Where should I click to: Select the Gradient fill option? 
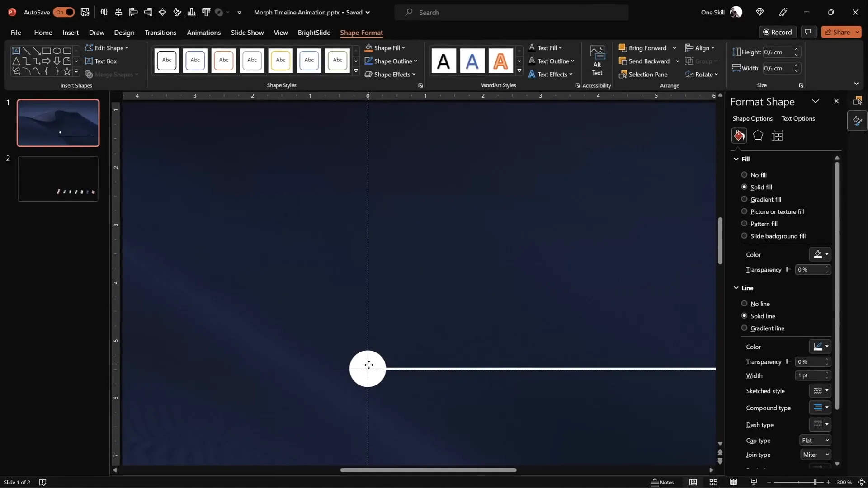(x=744, y=199)
